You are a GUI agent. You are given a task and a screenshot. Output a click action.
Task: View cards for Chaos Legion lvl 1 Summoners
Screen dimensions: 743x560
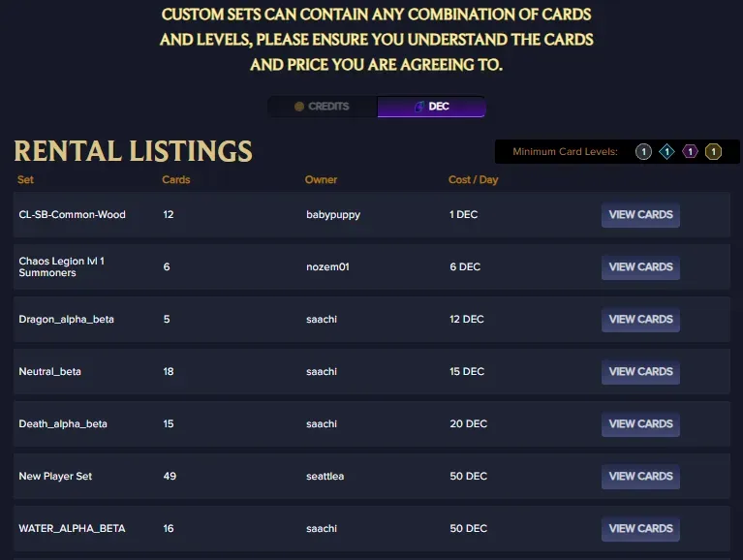pyautogui.click(x=640, y=267)
